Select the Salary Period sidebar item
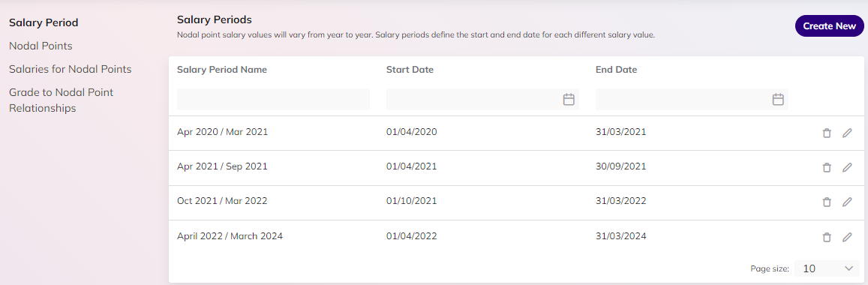The height and width of the screenshot is (285, 868). click(x=44, y=22)
